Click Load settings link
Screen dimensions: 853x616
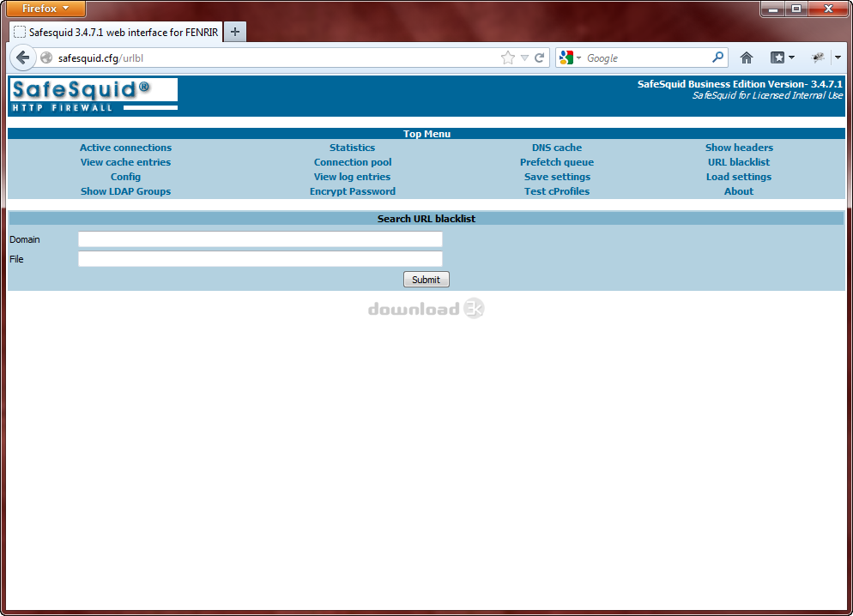pyautogui.click(x=739, y=177)
